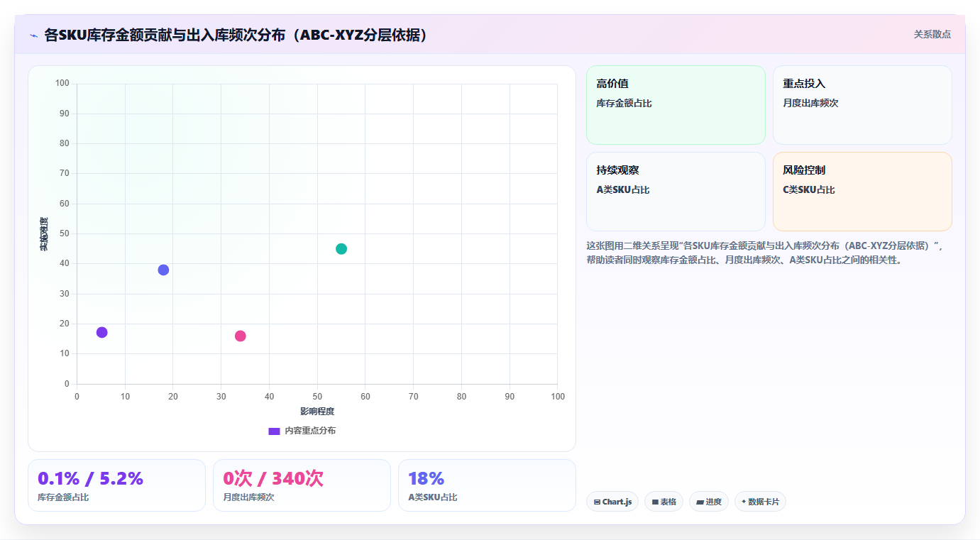Click the 实施难度 y-axis title

click(44, 234)
